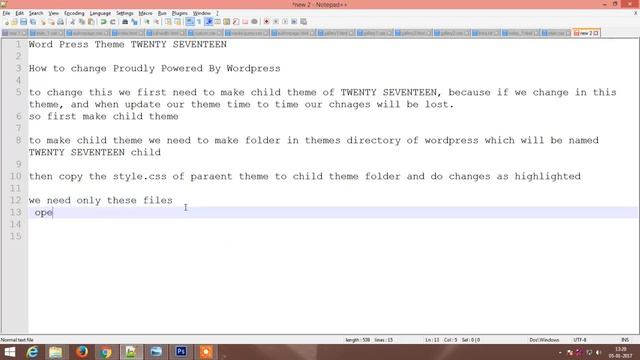The height and width of the screenshot is (360, 640).
Task: Click the Save All toolbar icon
Action: point(33,22)
